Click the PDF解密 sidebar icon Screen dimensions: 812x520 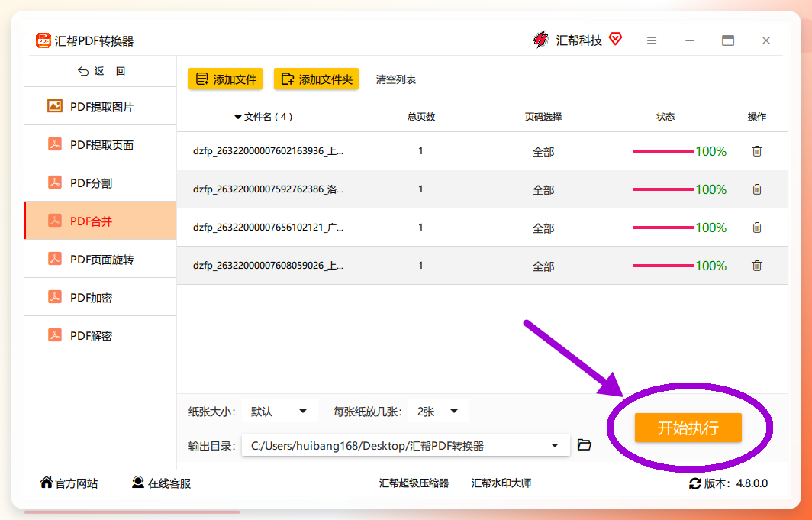click(55, 335)
